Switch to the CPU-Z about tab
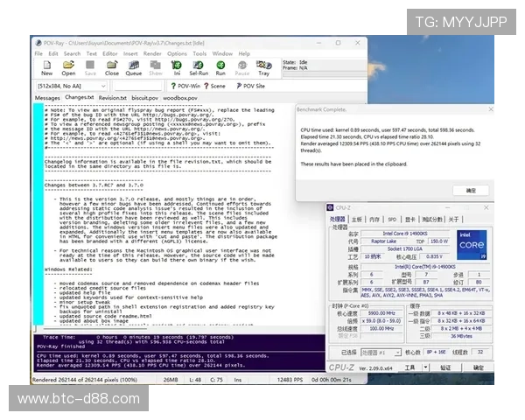The width and height of the screenshot is (525, 420). coord(453,220)
